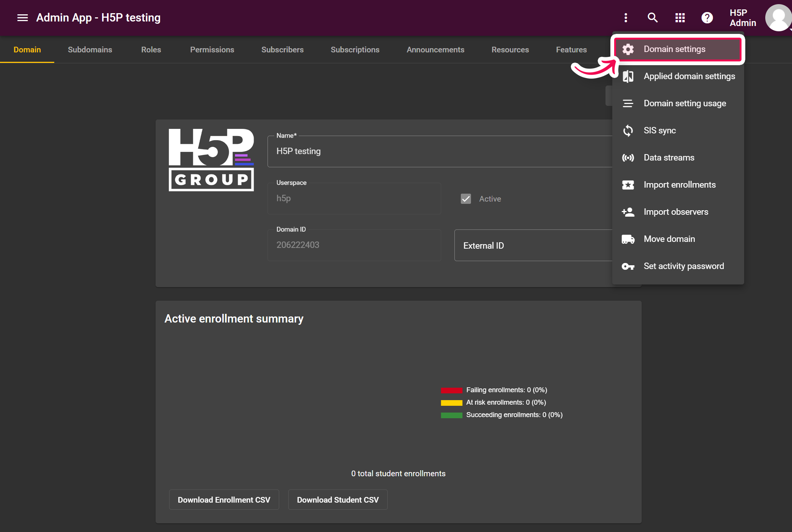The image size is (792, 532).
Task: Click the Move domain truck icon
Action: click(x=628, y=239)
